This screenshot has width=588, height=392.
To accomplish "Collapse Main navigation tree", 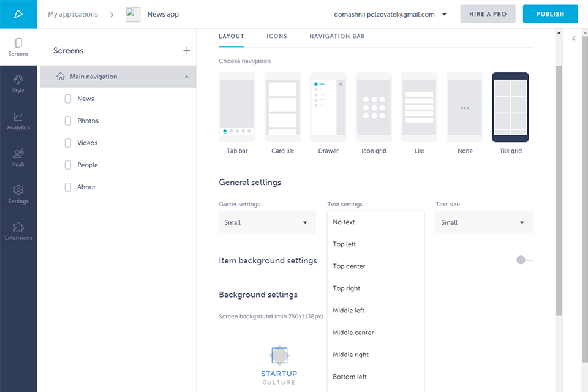I will (187, 77).
